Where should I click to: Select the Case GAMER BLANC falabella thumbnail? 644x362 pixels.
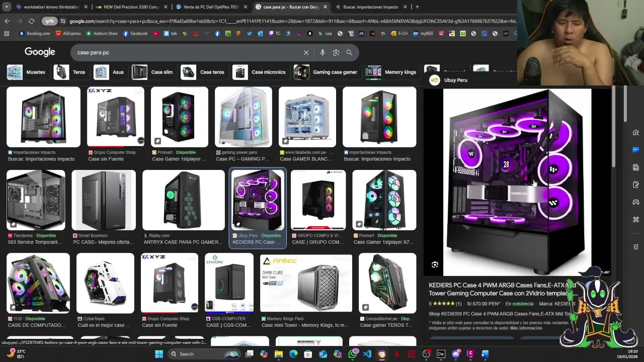point(307,117)
